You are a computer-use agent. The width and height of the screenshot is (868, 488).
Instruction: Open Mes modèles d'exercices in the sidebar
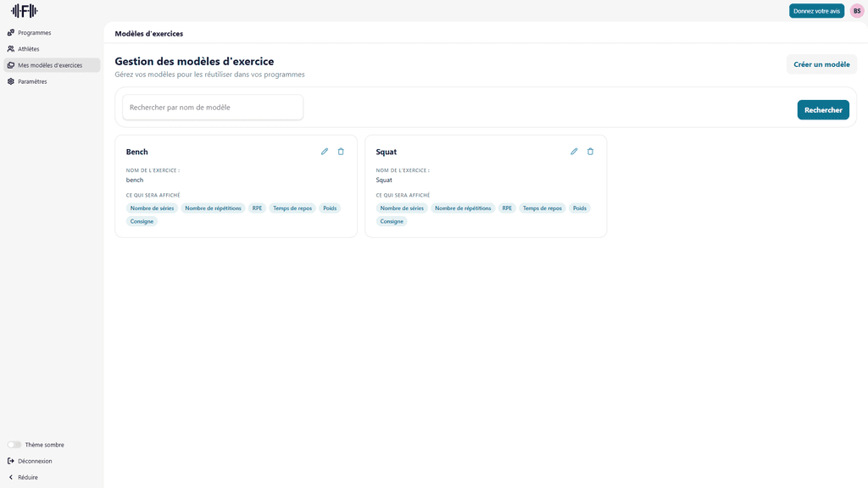pos(50,65)
